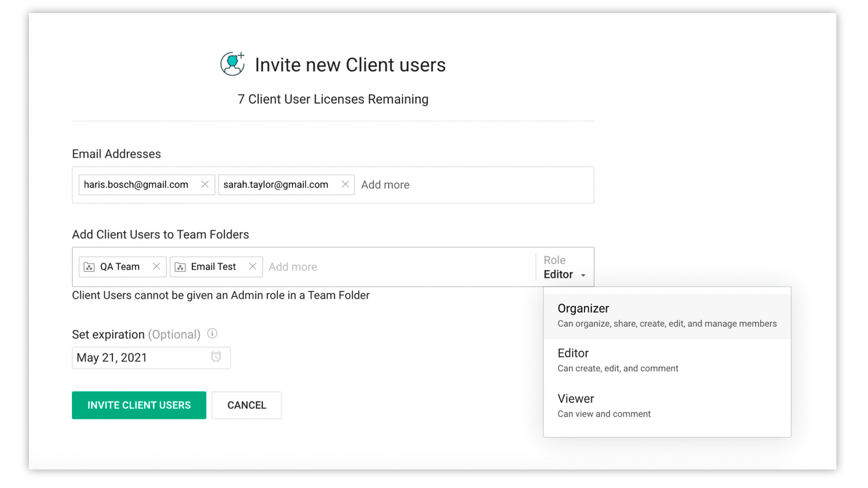Remove sarah.taylor@gmail.com email chip

[x=345, y=184]
